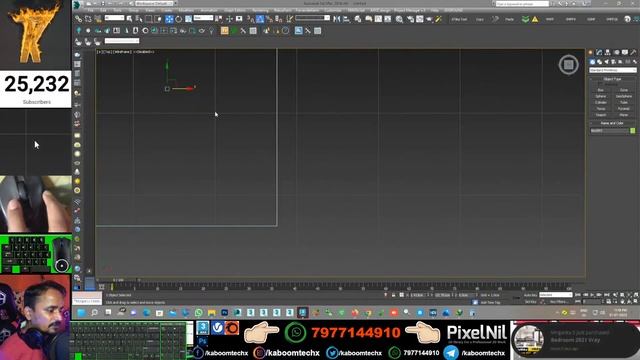The width and height of the screenshot is (640, 360).
Task: Collapse the Object Type rollout
Action: [612, 79]
